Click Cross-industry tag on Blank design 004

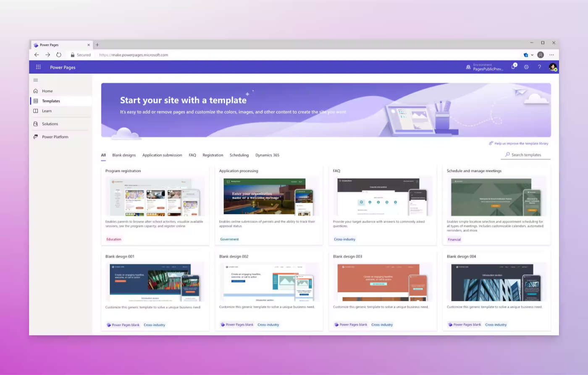pyautogui.click(x=496, y=325)
